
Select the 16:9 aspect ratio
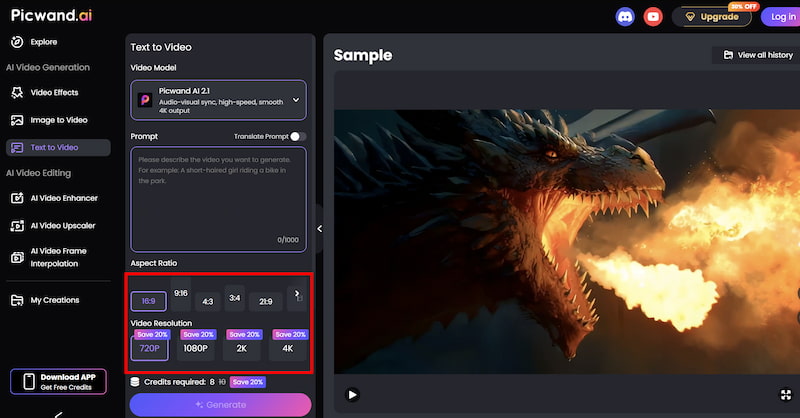[148, 299]
